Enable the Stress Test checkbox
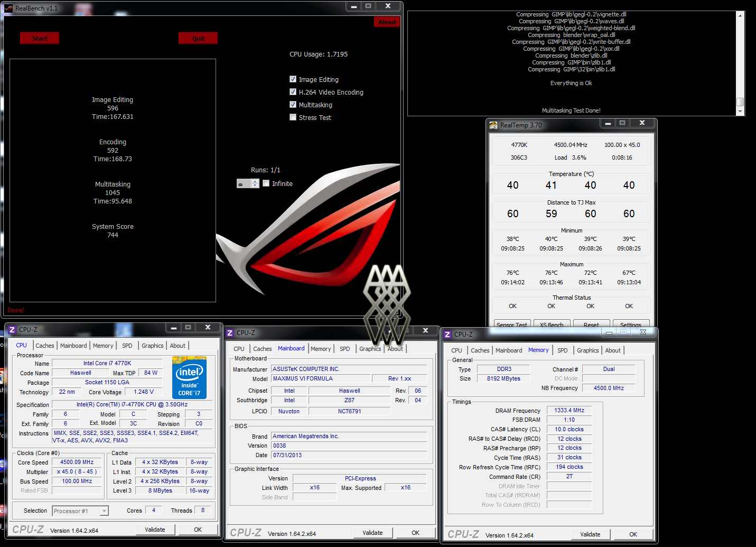The image size is (756, 547). pyautogui.click(x=293, y=117)
